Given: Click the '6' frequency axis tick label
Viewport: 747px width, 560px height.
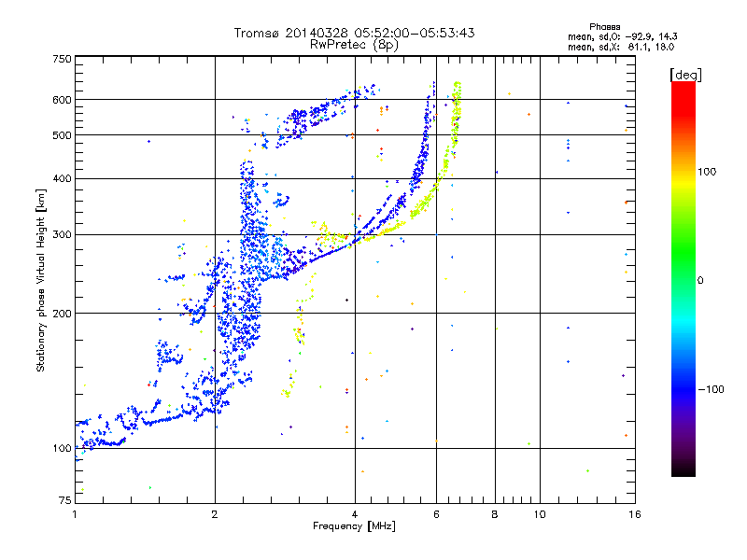Looking at the screenshot, I should pyautogui.click(x=436, y=514).
